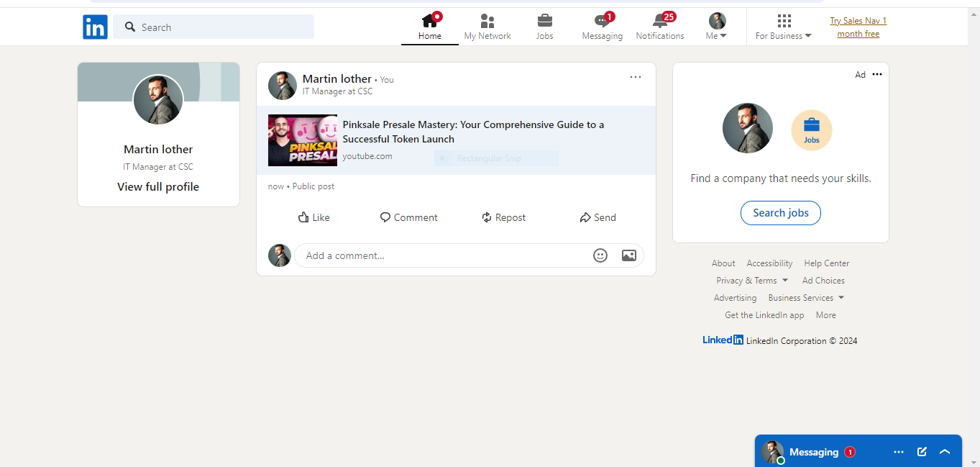
Task: Open the Home tab
Action: pyautogui.click(x=430, y=27)
